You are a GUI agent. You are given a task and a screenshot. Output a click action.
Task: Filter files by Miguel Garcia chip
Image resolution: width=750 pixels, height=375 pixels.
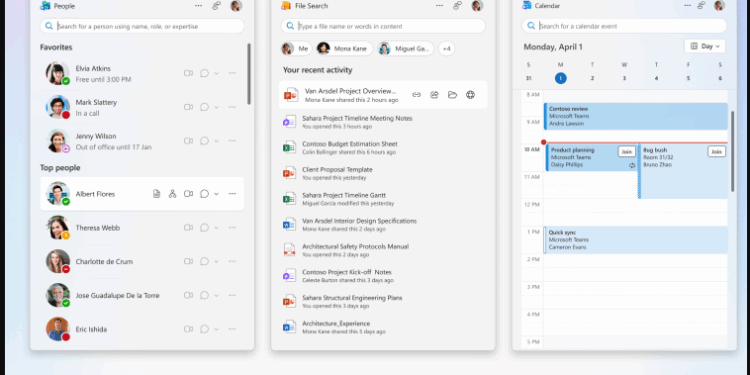coord(406,48)
